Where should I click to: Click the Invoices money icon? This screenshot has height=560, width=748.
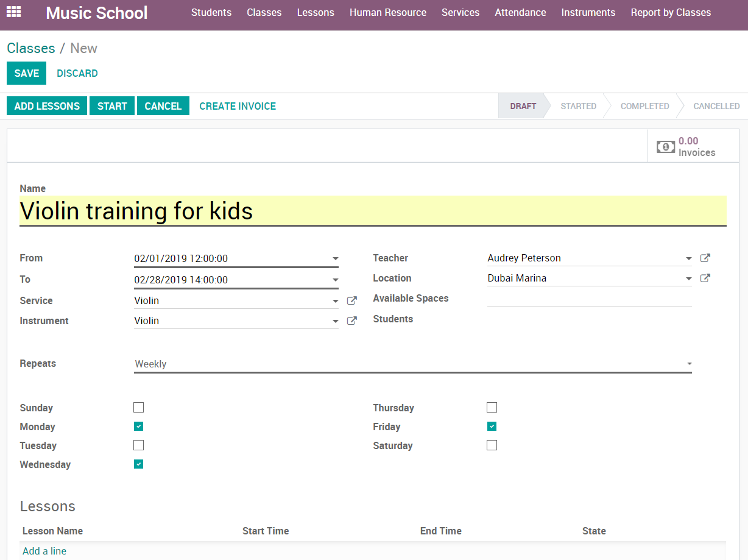tap(665, 147)
